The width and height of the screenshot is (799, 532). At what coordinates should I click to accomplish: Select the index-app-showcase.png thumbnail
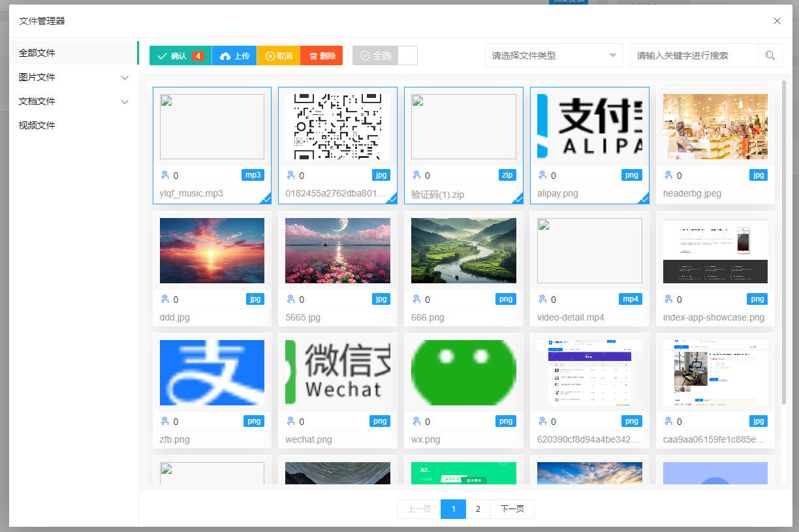point(715,251)
